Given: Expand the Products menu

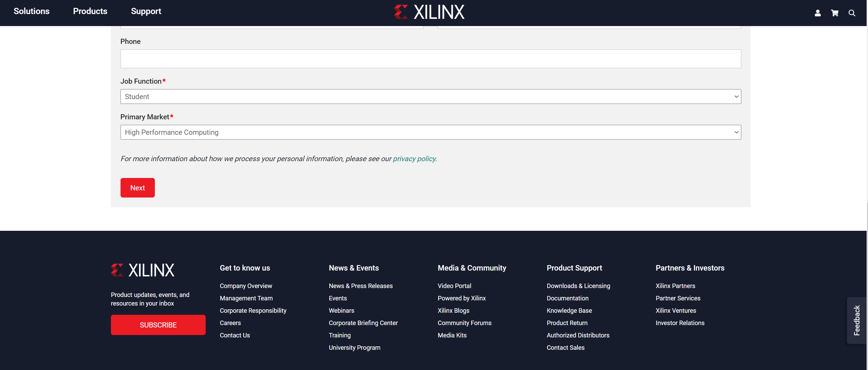Looking at the screenshot, I should [x=90, y=11].
